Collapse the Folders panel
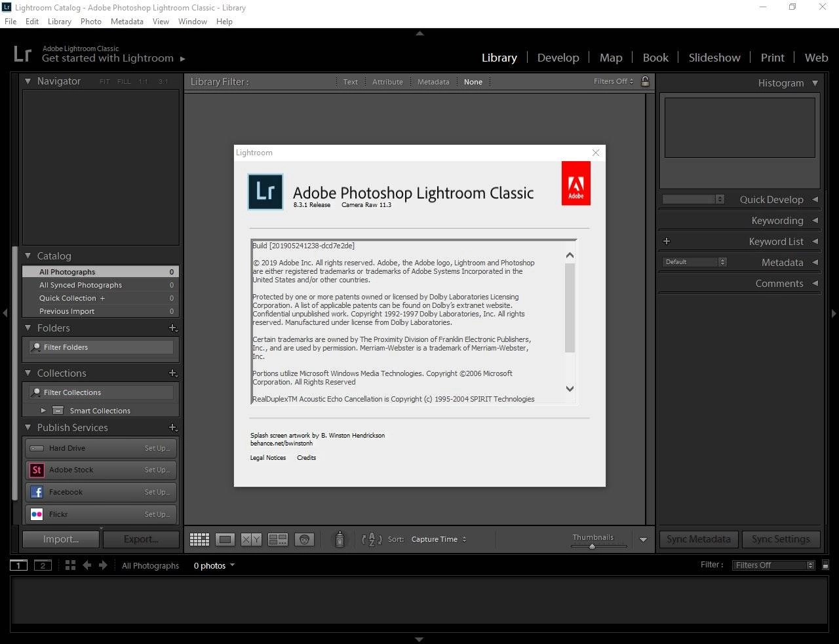The height and width of the screenshot is (644, 839). [28, 328]
